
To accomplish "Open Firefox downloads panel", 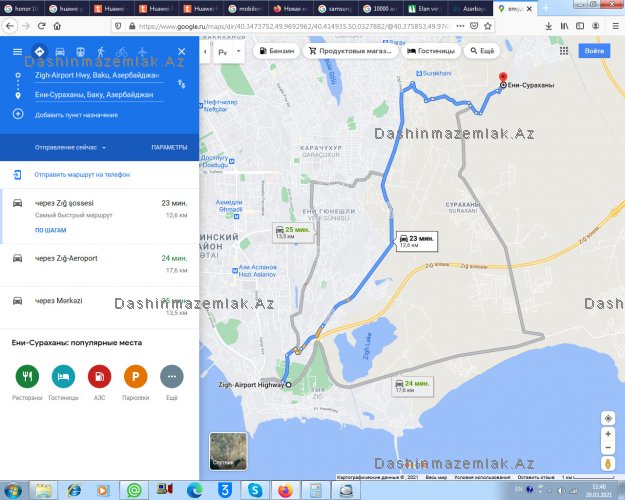I will pyautogui.click(x=548, y=26).
